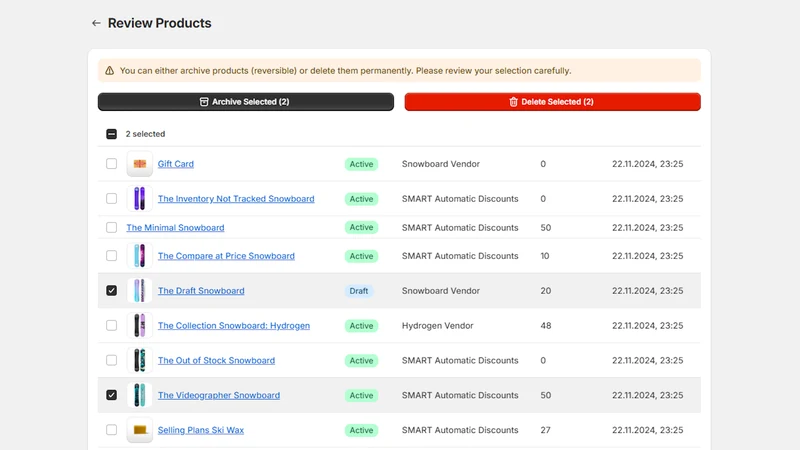
Task: Check The Inventory Not Tracked Snowboard checkbox
Action: 111,198
